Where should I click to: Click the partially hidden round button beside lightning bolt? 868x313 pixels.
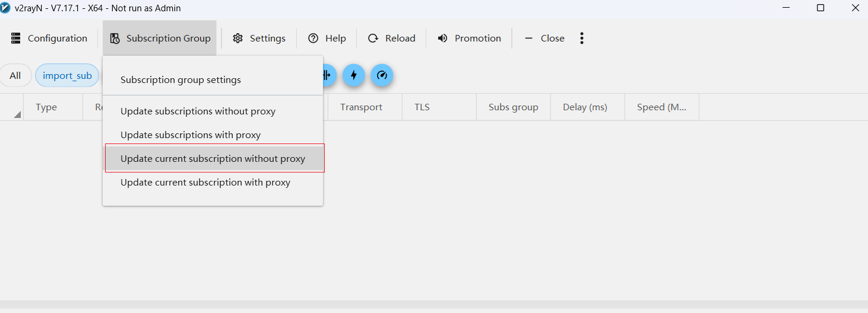pos(329,75)
